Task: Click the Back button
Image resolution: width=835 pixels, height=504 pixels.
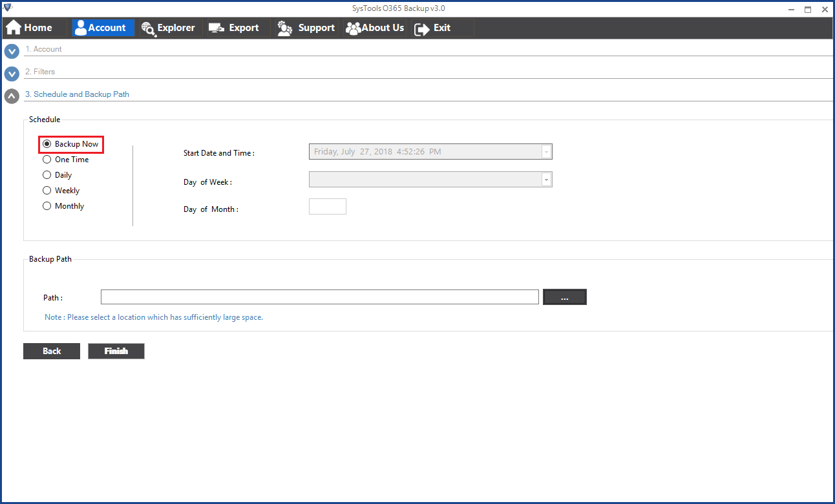Action: [52, 351]
